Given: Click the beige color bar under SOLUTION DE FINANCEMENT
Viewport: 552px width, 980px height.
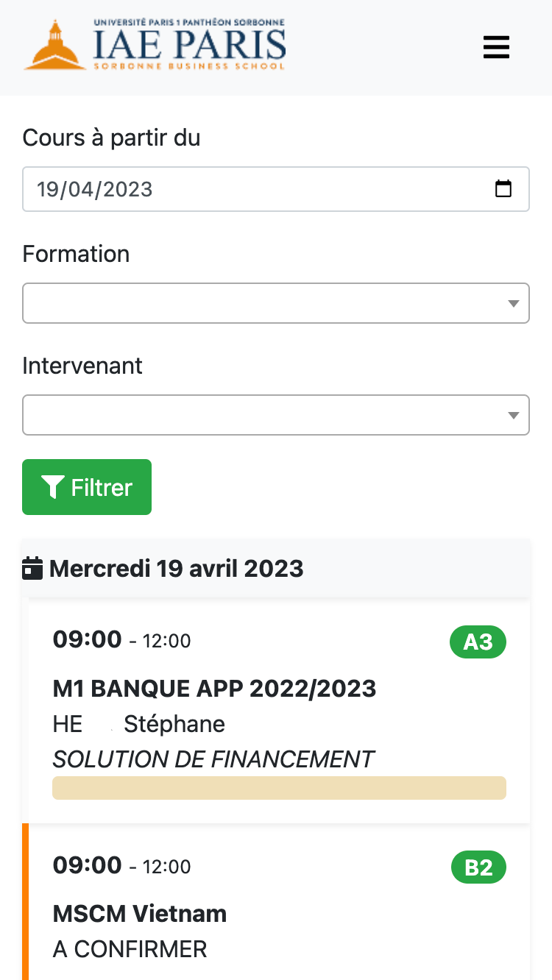Looking at the screenshot, I should tap(280, 787).
